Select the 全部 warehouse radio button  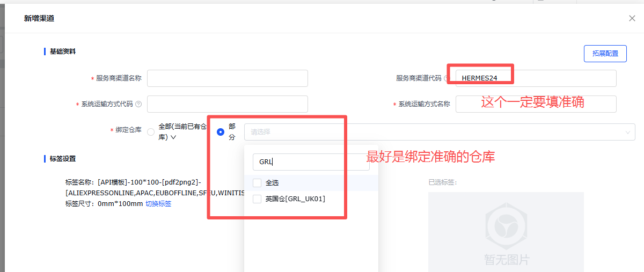pos(151,132)
